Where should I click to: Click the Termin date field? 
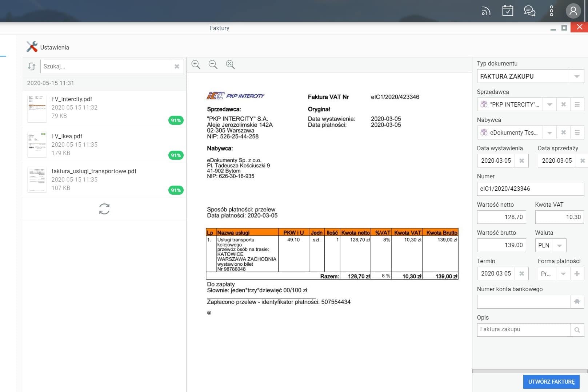click(496, 273)
